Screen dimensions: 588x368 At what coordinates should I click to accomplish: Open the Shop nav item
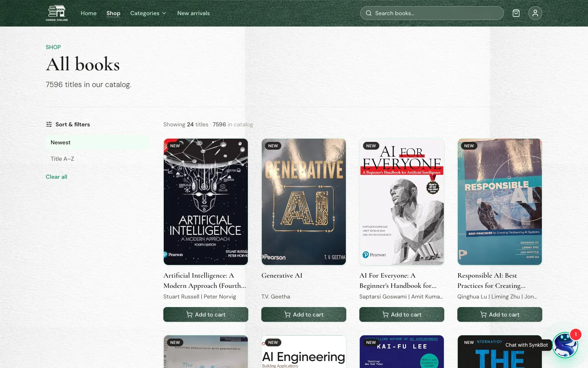[114, 13]
